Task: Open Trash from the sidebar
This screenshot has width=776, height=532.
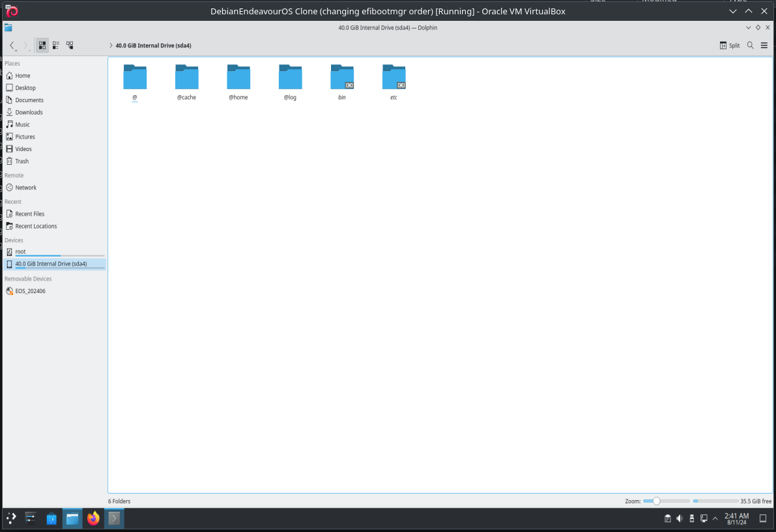Action: pos(22,161)
